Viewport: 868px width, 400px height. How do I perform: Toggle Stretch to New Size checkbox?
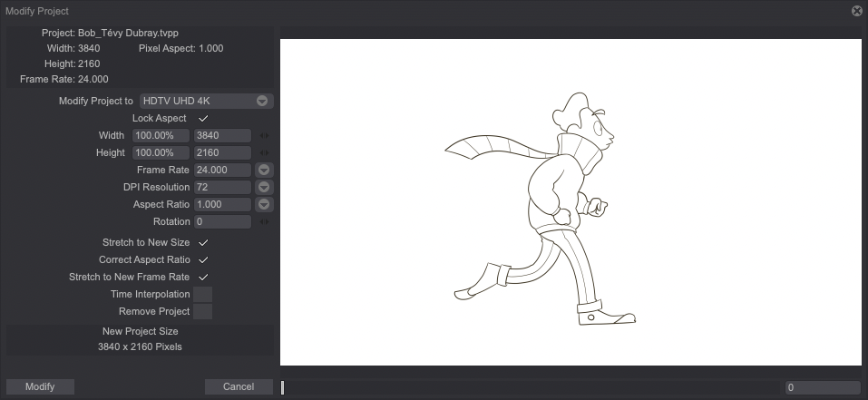point(203,243)
